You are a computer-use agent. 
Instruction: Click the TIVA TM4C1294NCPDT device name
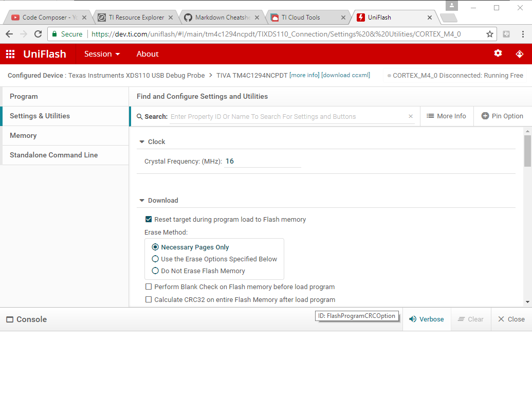click(x=252, y=76)
